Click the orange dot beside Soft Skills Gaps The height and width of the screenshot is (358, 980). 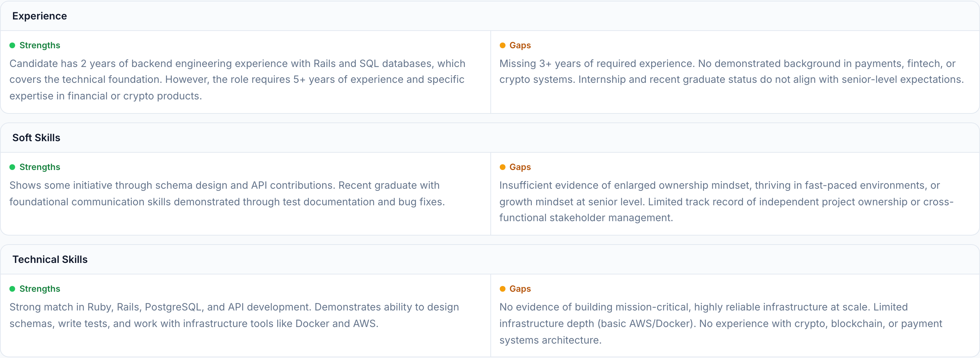[502, 167]
